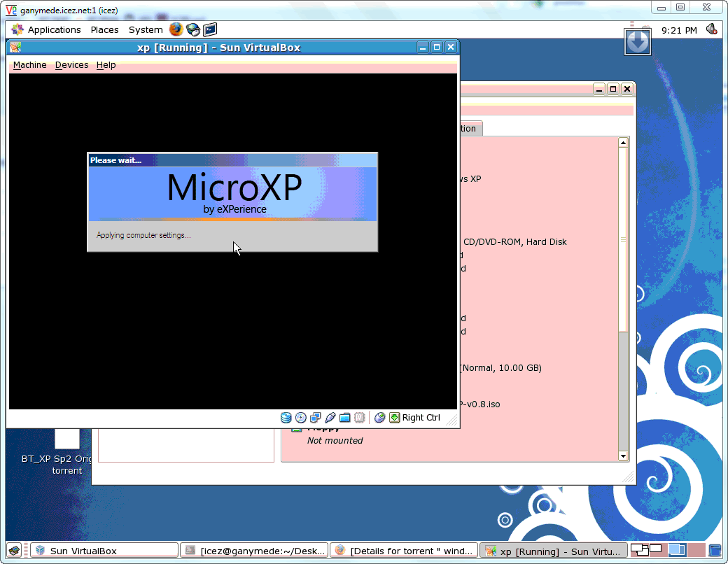Image resolution: width=728 pixels, height=564 pixels.
Task: Minimize the xp VirtualBox VM window
Action: pos(423,48)
